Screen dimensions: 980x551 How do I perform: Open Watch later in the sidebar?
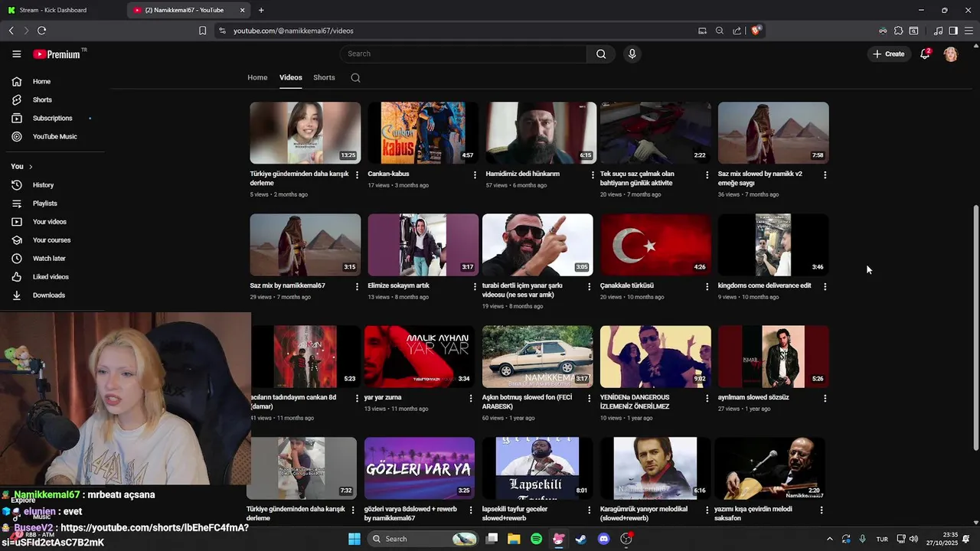[x=49, y=258]
